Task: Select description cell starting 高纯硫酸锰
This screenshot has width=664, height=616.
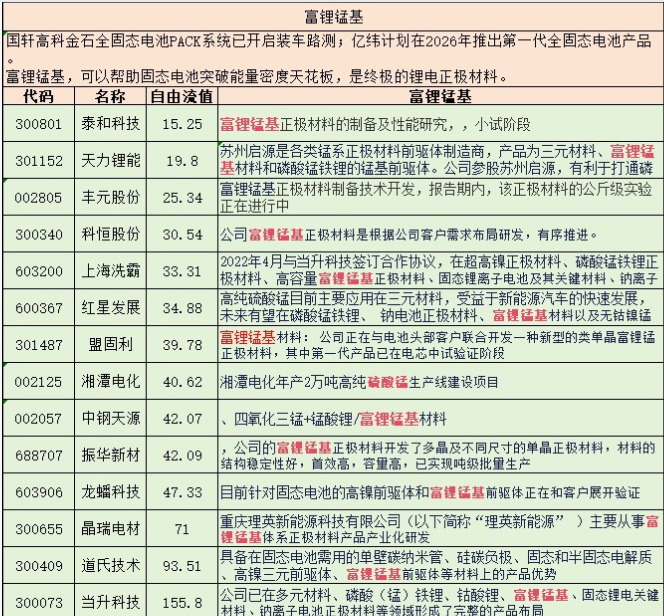Action: point(441,308)
